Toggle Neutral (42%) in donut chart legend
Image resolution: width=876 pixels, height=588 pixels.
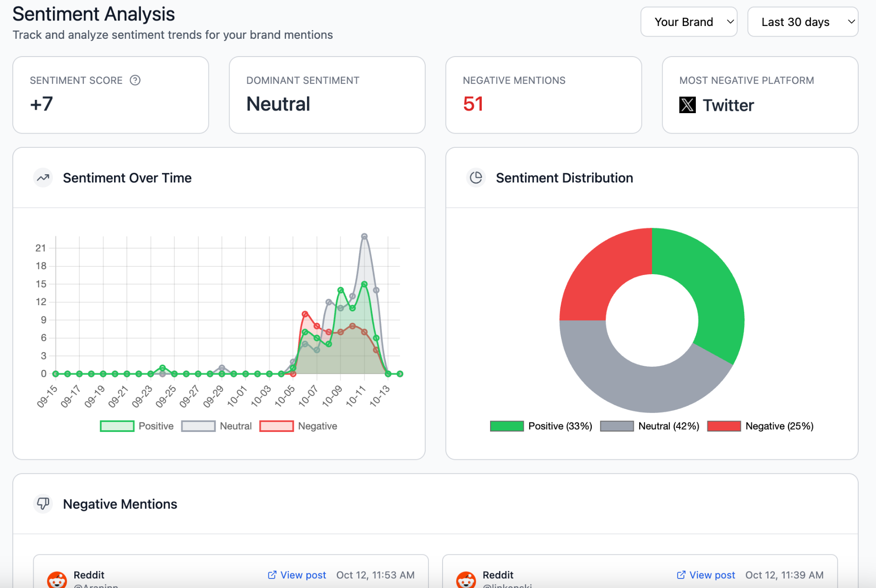650,426
